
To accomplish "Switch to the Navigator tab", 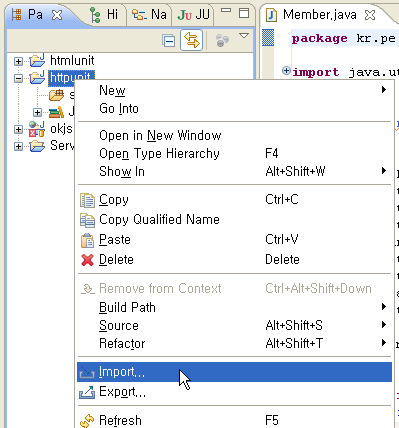I will click(149, 15).
